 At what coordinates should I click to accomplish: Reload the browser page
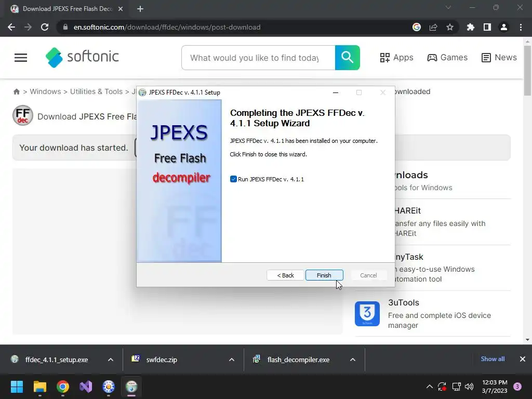pos(45,27)
